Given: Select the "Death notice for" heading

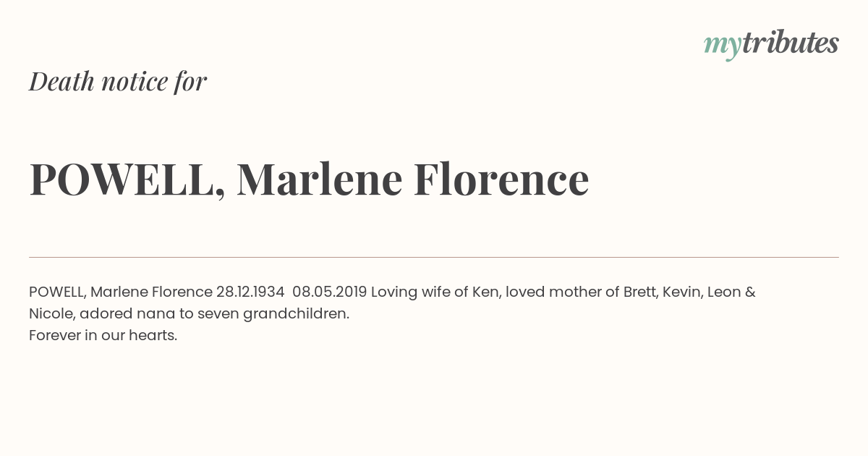Looking at the screenshot, I should click(118, 81).
